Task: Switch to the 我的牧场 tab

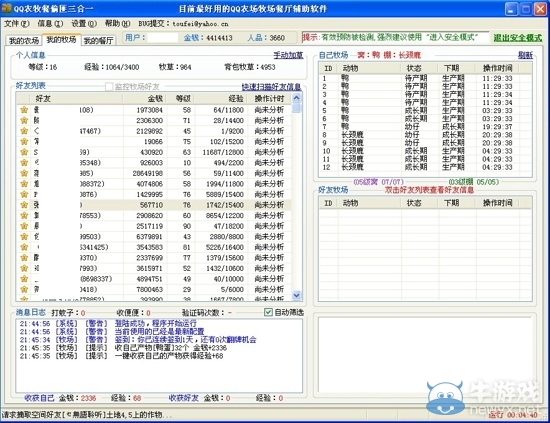Action: coord(61,39)
